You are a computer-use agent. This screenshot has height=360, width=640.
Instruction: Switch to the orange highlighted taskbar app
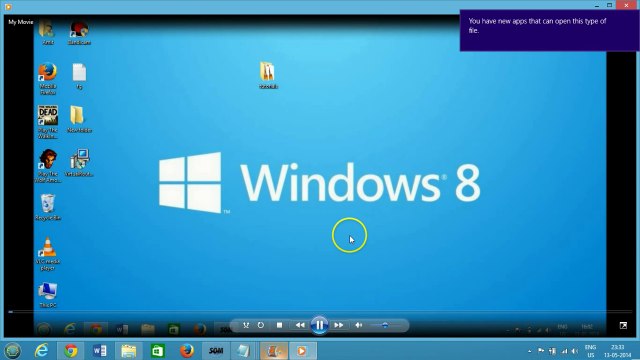pyautogui.click(x=274, y=351)
